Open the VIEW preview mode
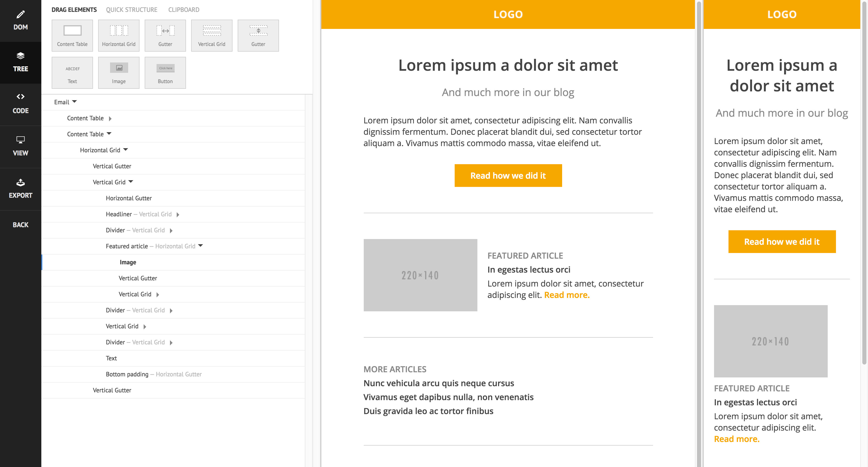The width and height of the screenshot is (868, 467). click(x=21, y=146)
